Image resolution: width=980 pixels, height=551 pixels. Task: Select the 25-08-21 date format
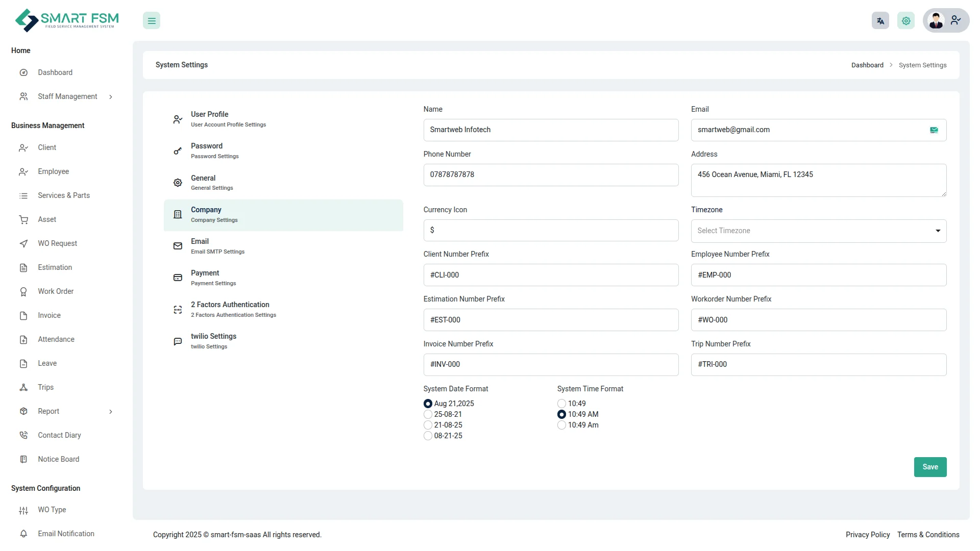tap(428, 415)
